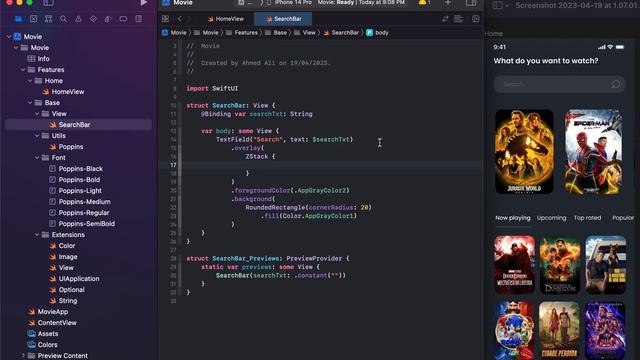Collapse the Features folder
Image resolution: width=640 pixels, height=360 pixels.
(x=23, y=70)
